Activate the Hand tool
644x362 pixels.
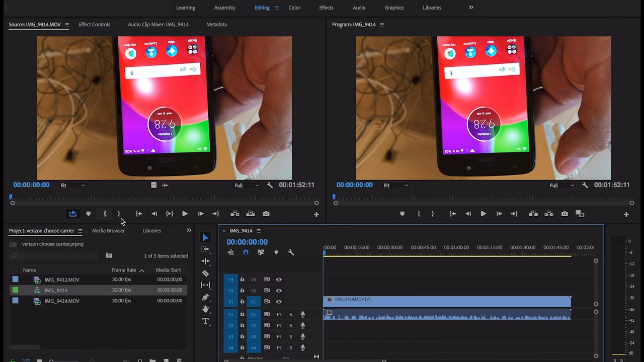[x=205, y=309]
